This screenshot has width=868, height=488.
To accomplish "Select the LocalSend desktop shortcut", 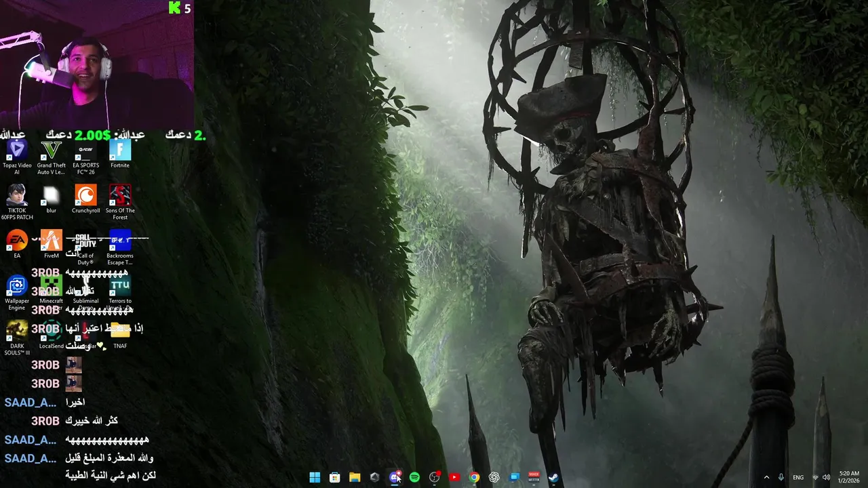I will click(x=52, y=335).
